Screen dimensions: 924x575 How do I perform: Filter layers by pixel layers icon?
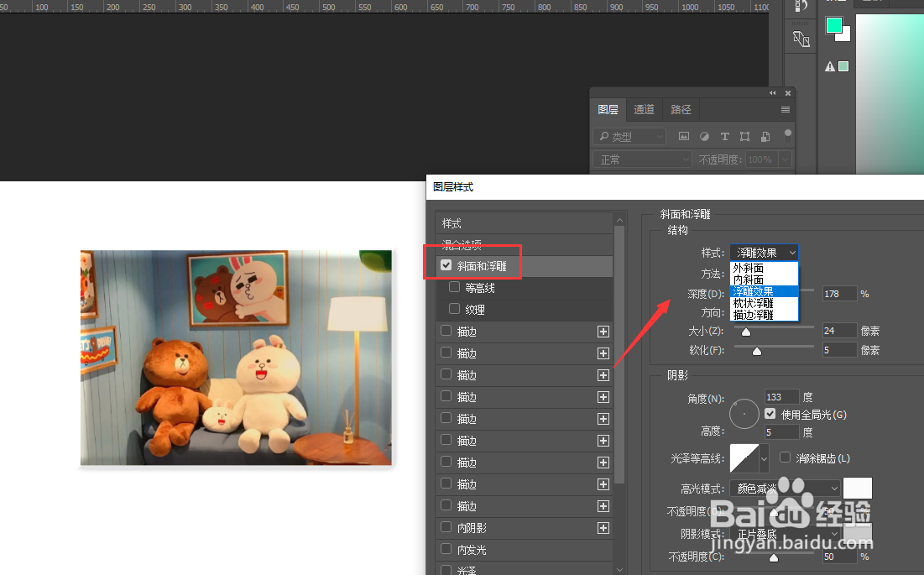coord(684,136)
